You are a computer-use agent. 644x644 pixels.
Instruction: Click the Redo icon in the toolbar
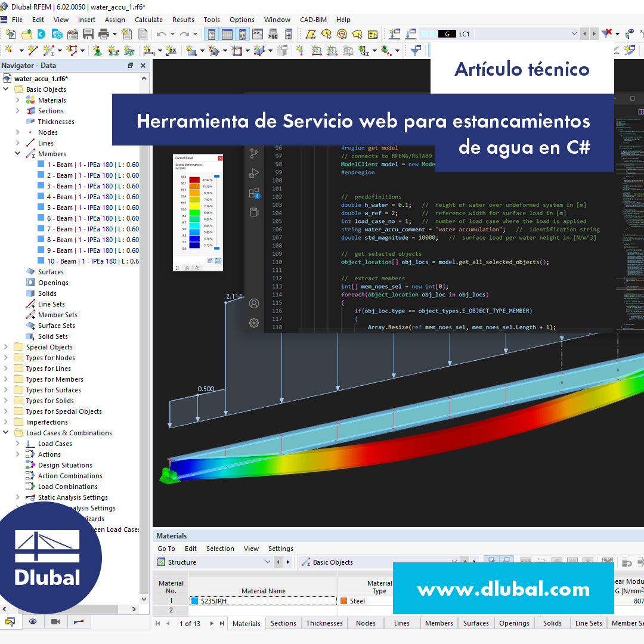coord(184,34)
